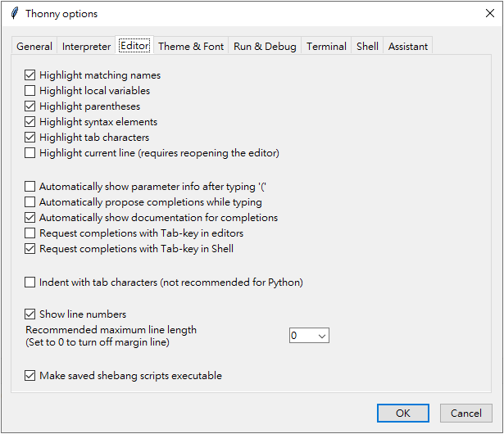Disable Highlight syntax elements
This screenshot has height=434, width=504.
click(30, 122)
